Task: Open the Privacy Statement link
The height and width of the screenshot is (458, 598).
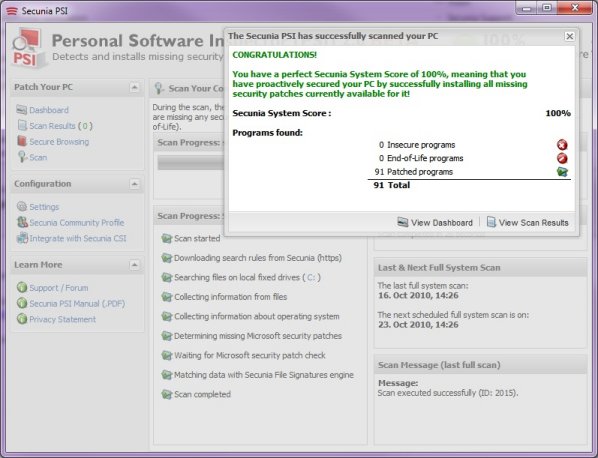Action: click(63, 319)
